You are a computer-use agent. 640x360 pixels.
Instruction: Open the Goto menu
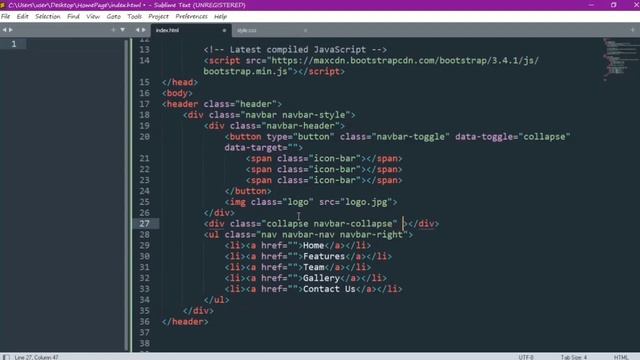[x=113, y=16]
